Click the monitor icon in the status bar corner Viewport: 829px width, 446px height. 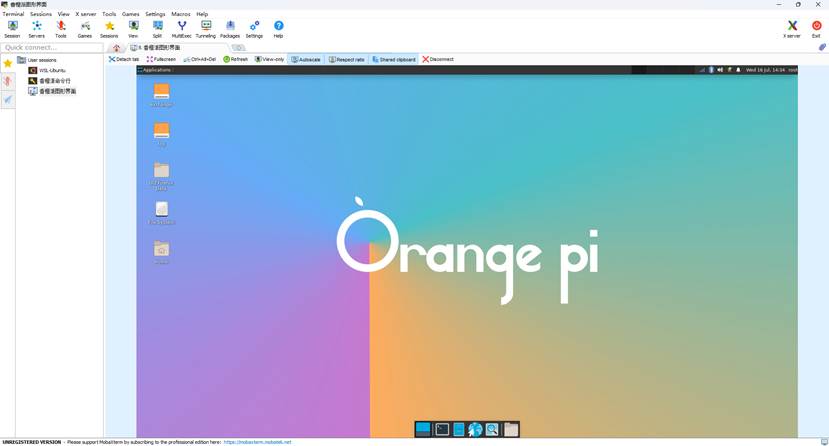[x=824, y=441]
